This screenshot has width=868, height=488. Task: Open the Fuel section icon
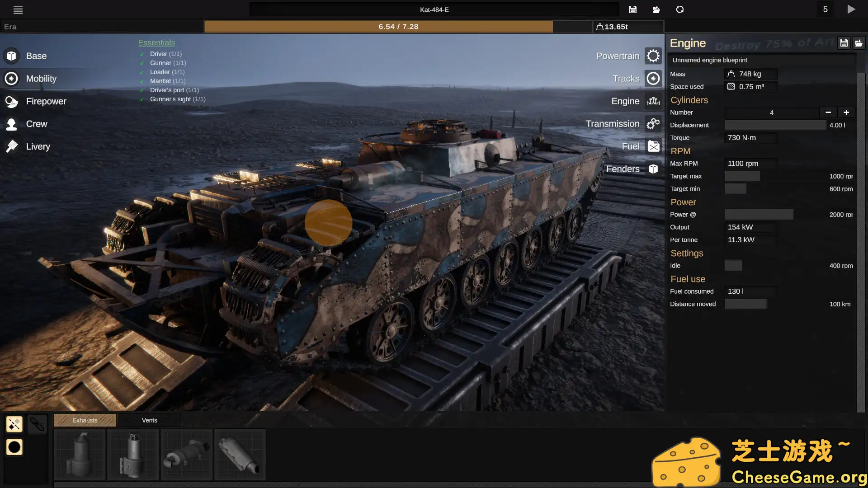pos(653,146)
